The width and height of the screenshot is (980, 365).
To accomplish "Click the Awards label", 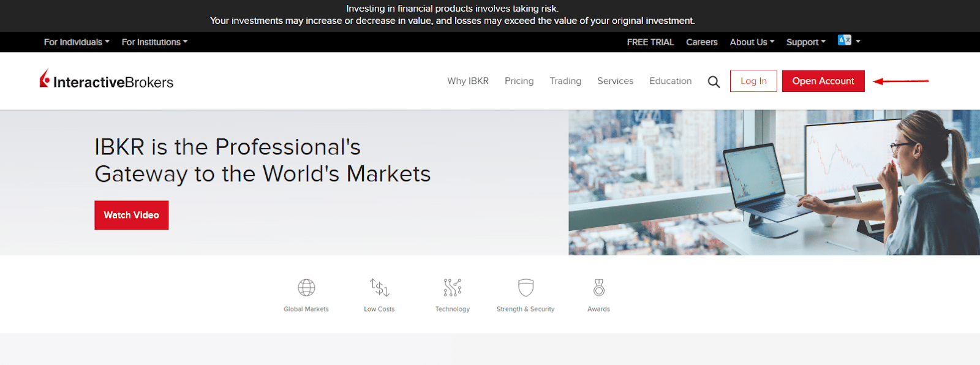I will [x=598, y=309].
